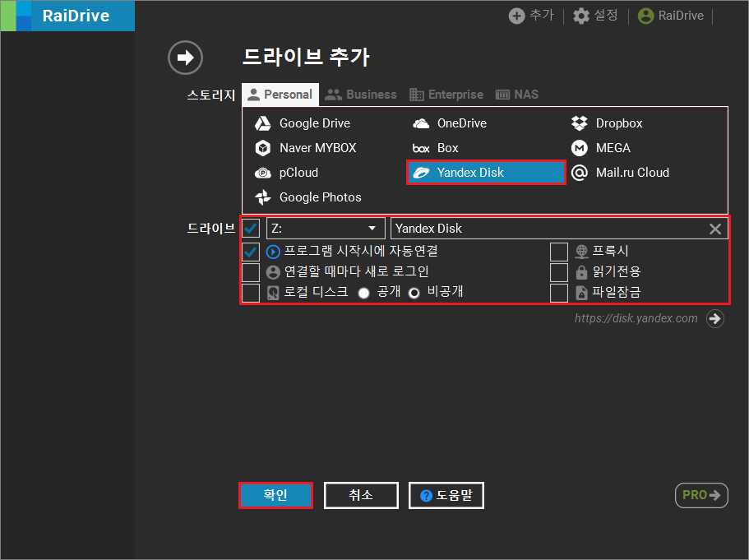
Task: Click the RaiDrive account label
Action: click(681, 16)
